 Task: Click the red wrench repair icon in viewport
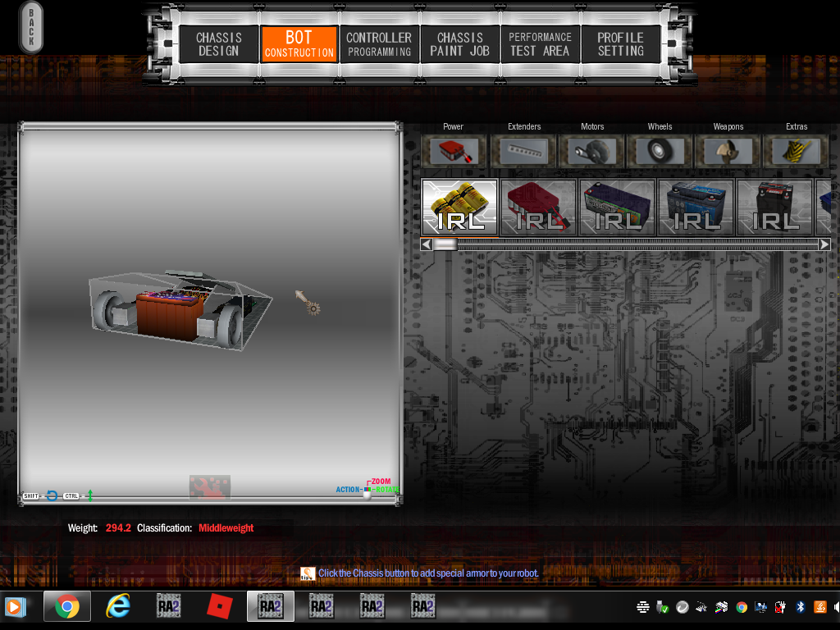(x=209, y=487)
